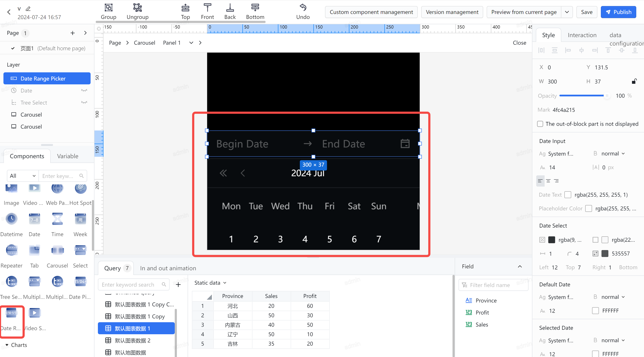Screen dimensions: 644x357
Task: Open Panel 1 breadcrumb dropdown
Action: coord(191,43)
